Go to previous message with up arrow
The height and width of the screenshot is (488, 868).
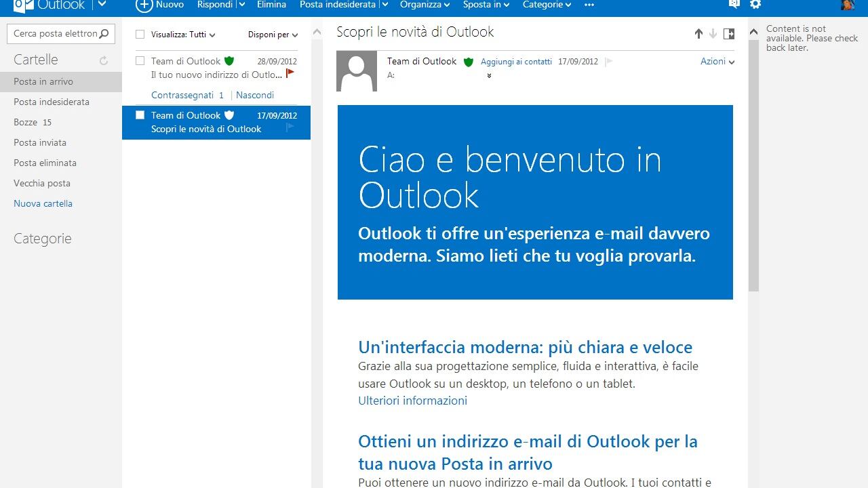point(698,34)
